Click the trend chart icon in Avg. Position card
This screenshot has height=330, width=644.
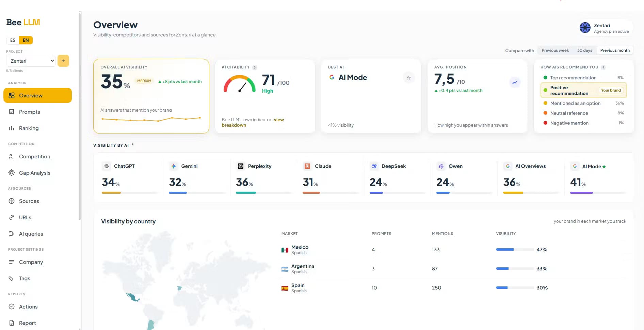(x=515, y=82)
